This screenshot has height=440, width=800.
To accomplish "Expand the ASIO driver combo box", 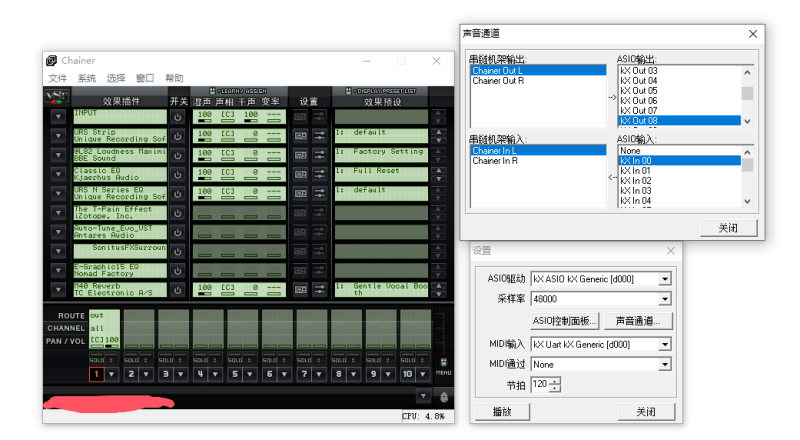I will pos(665,279).
